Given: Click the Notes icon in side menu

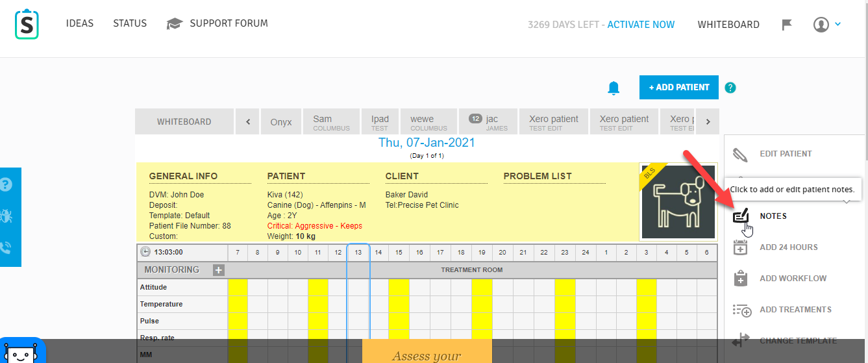Looking at the screenshot, I should [x=741, y=216].
